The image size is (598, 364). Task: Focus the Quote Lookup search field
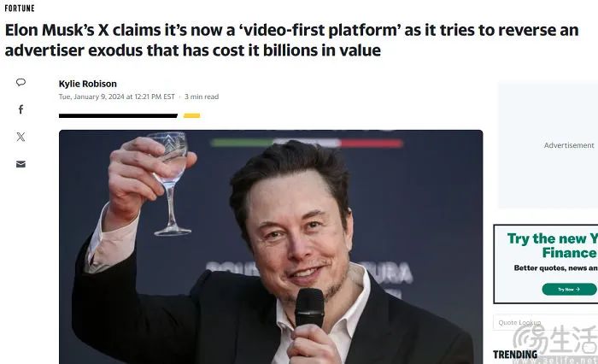(x=545, y=322)
